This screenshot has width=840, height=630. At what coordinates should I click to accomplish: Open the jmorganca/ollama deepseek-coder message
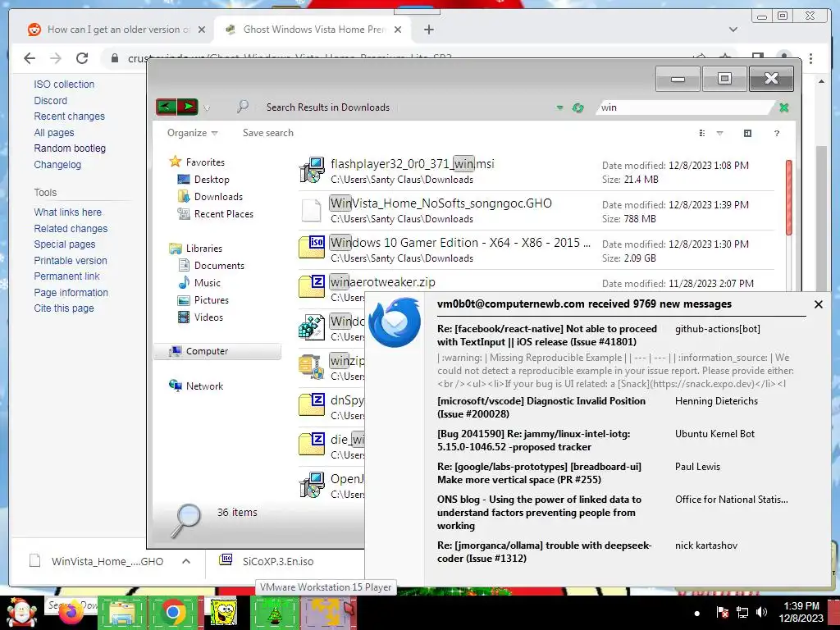545,552
